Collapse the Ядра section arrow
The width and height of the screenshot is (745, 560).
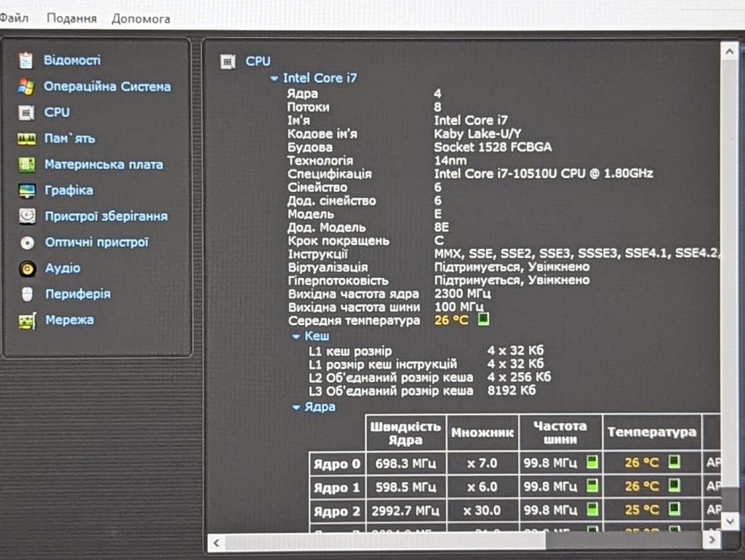tap(296, 408)
